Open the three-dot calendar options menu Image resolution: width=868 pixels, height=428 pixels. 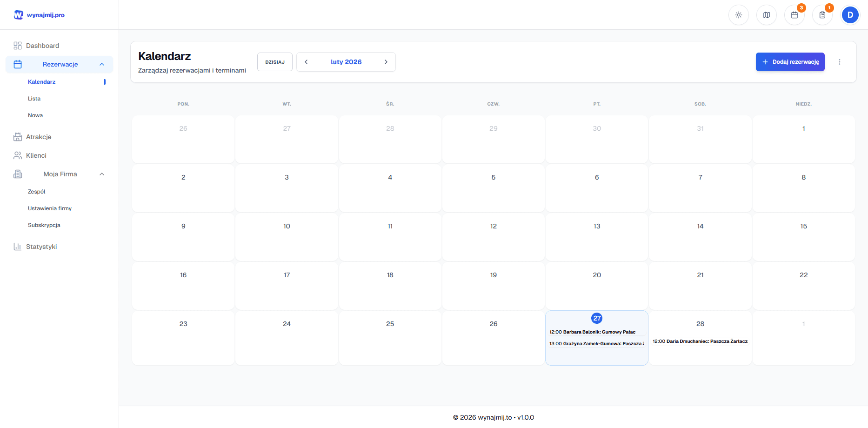point(840,62)
